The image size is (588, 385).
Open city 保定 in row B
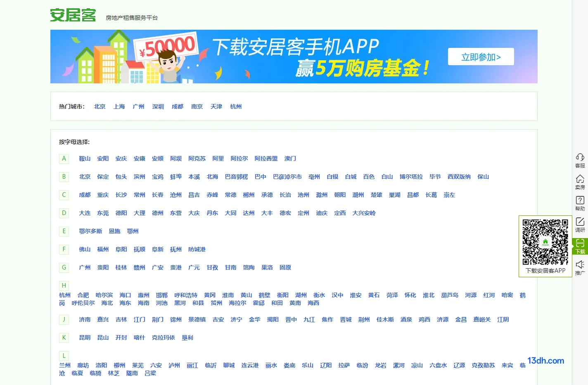pos(103,177)
